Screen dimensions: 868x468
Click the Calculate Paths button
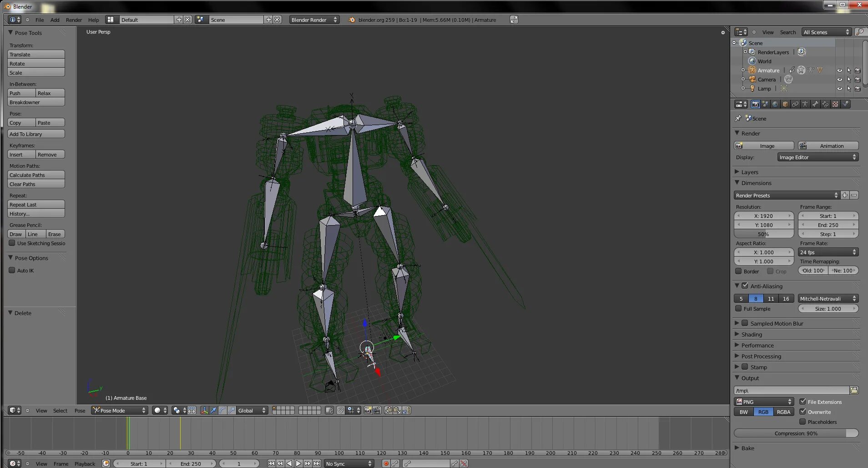click(x=36, y=175)
